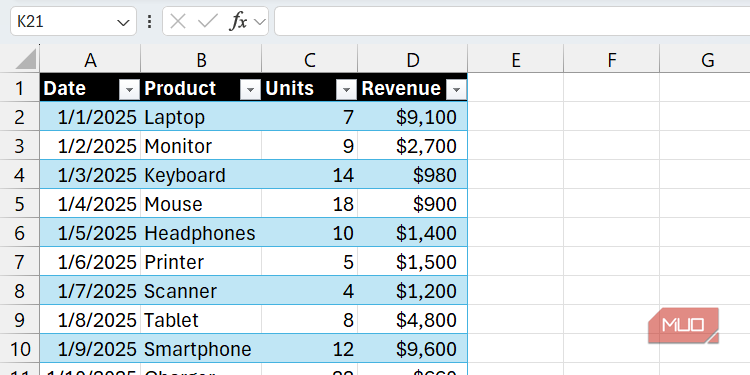
Task: Select row 5 header
Action: [20, 204]
